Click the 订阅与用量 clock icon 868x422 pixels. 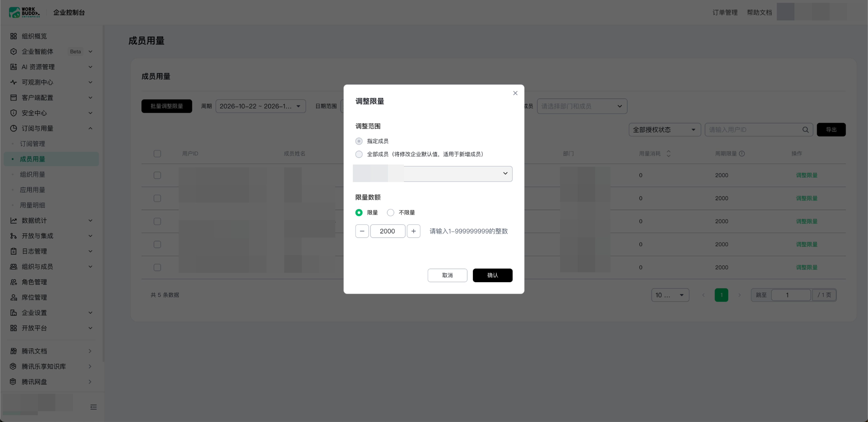[14, 128]
